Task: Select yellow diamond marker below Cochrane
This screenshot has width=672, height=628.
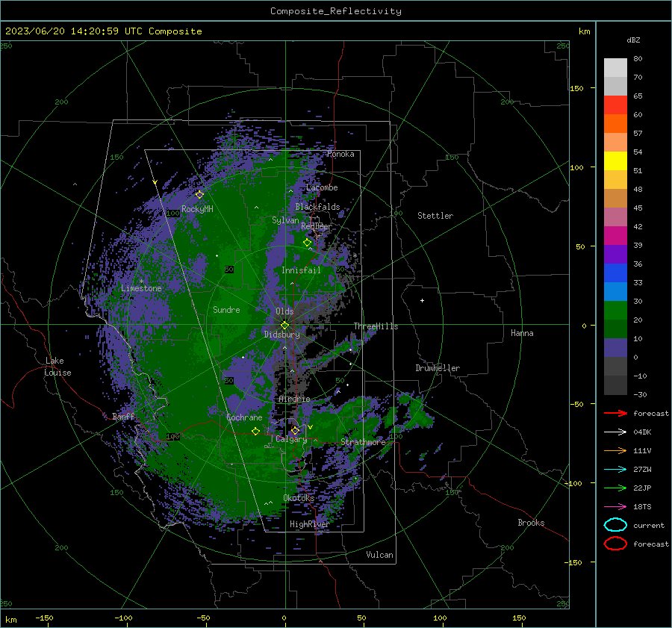Action: 255,432
